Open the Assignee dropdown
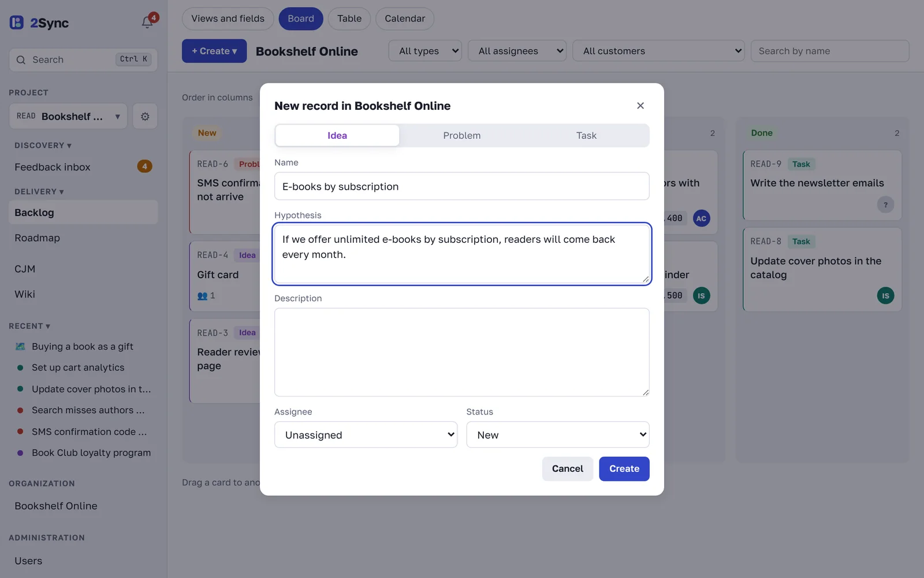The width and height of the screenshot is (924, 578). tap(366, 435)
